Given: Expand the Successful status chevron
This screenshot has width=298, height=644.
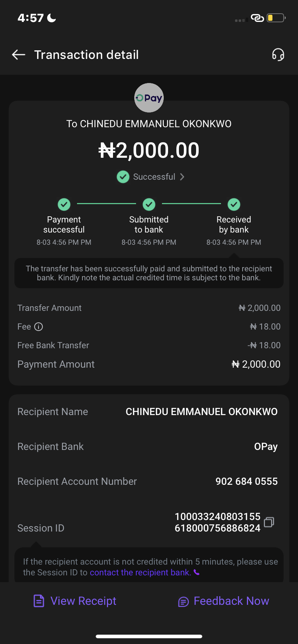Looking at the screenshot, I should (x=182, y=177).
